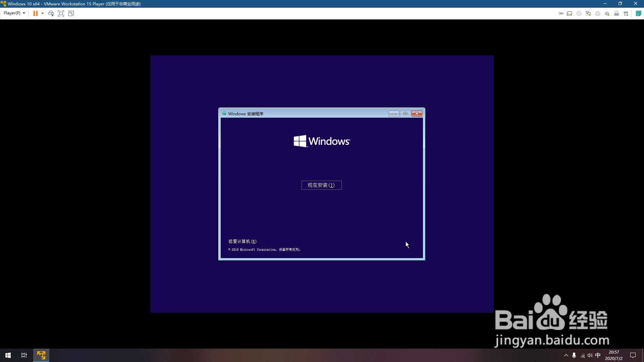Open the network tray icon
This screenshot has height=362, width=644.
click(583, 355)
